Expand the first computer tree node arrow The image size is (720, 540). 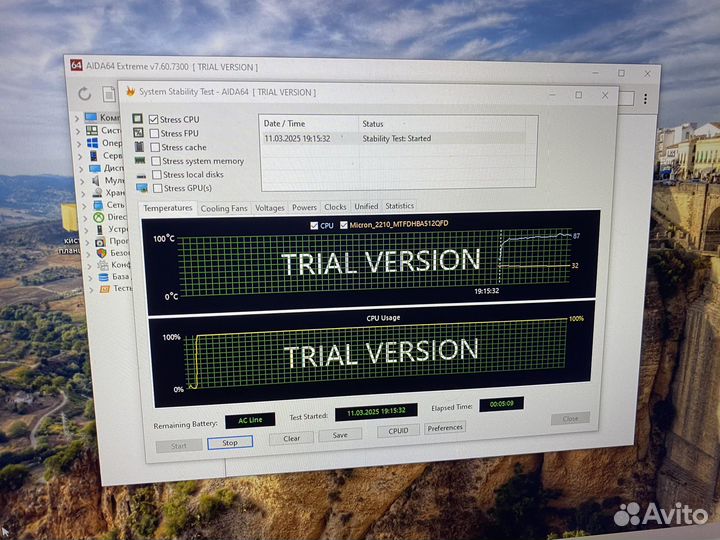click(x=78, y=118)
